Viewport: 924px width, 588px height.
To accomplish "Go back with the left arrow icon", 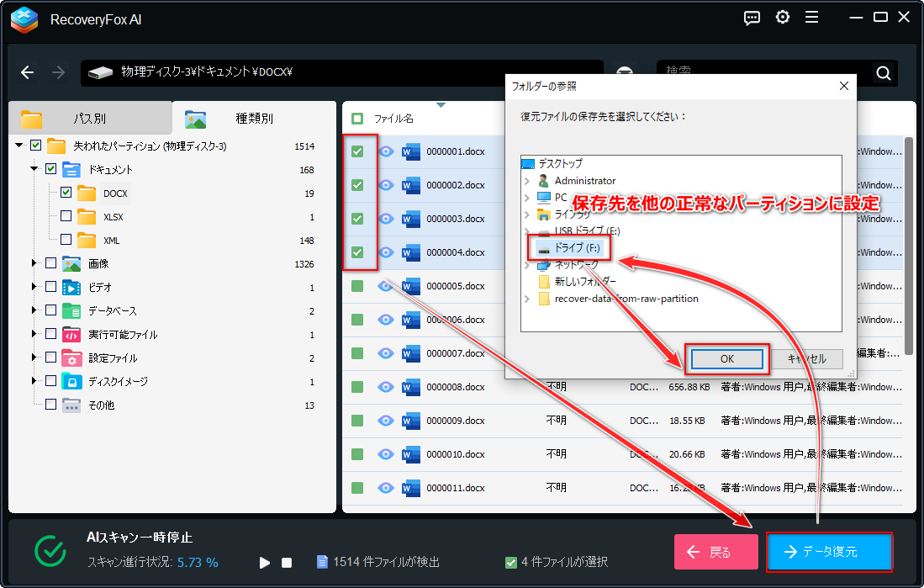I will [x=27, y=72].
